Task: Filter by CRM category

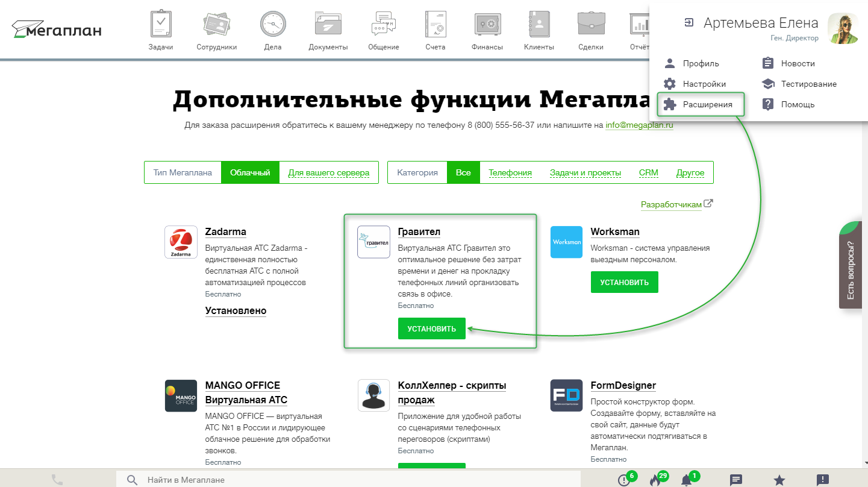Action: (x=648, y=172)
